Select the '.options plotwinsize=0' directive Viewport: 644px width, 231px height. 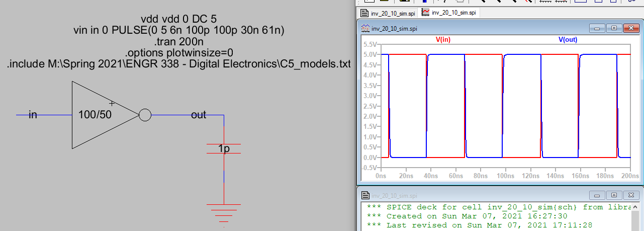179,52
